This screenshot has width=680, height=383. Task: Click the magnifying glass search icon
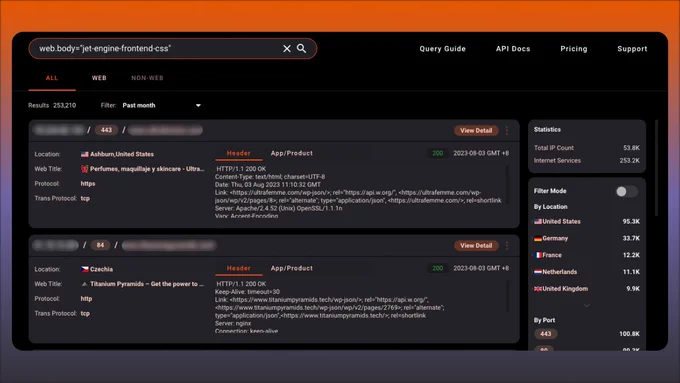pos(301,49)
